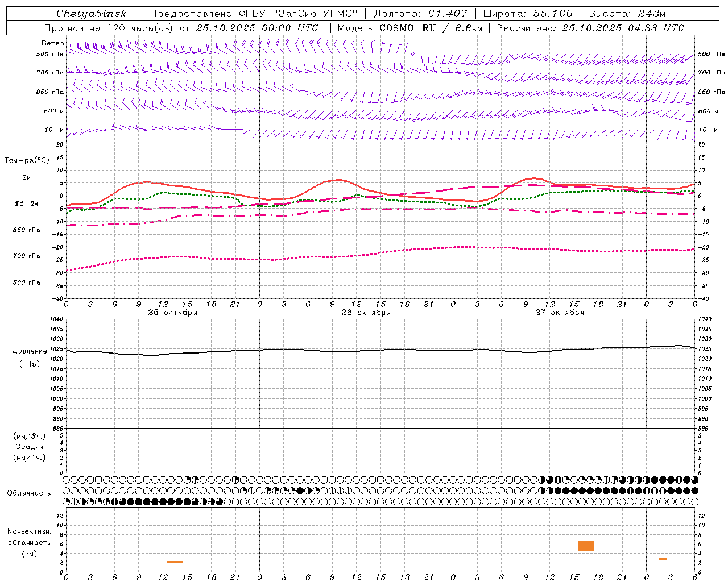Image resolution: width=728 pixels, height=582 pixels.
Task: Click the 'Ветер' wind panel label
Action: click(52, 43)
